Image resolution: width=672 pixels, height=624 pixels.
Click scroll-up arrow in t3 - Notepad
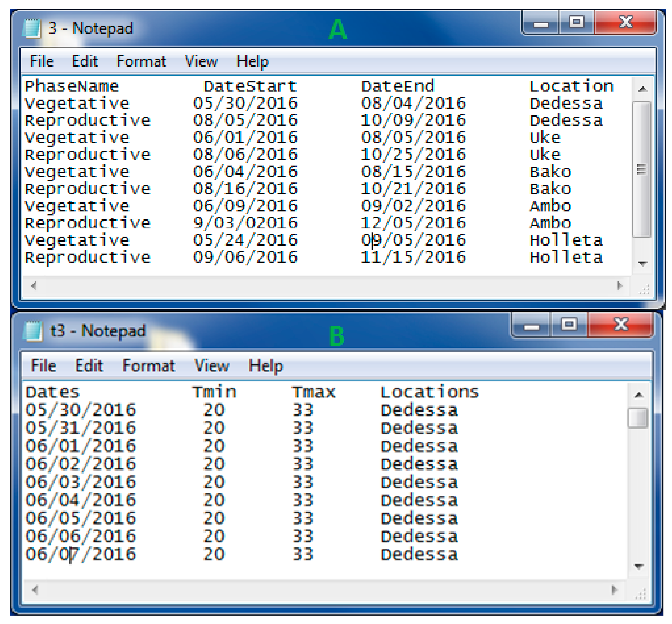pos(638,395)
